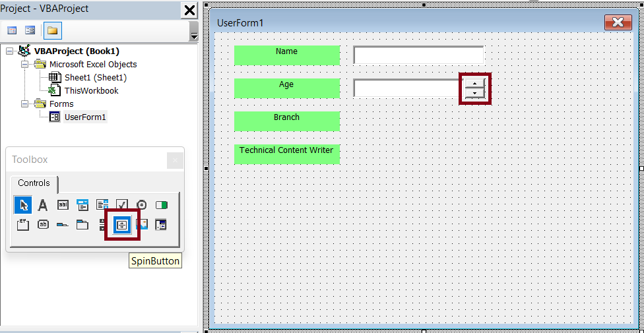
Task: Pick the TextBox control in Toolbox
Action: 63,205
